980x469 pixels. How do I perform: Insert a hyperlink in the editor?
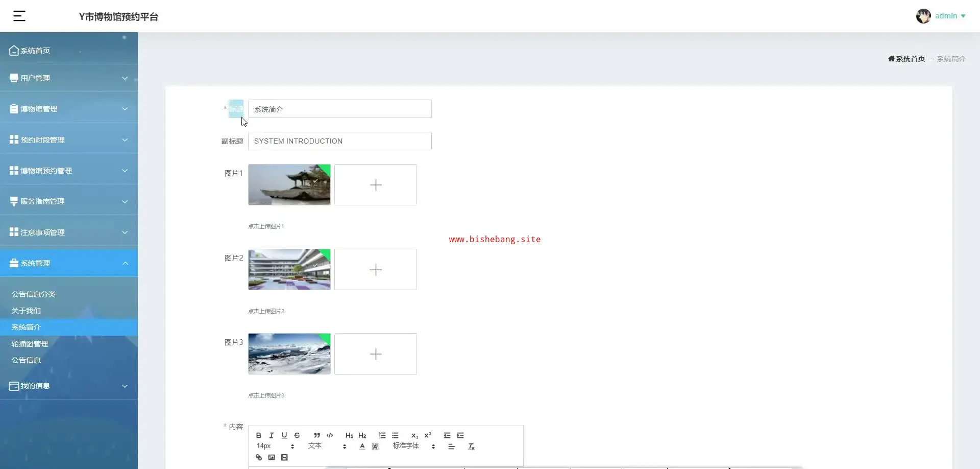[259, 457]
